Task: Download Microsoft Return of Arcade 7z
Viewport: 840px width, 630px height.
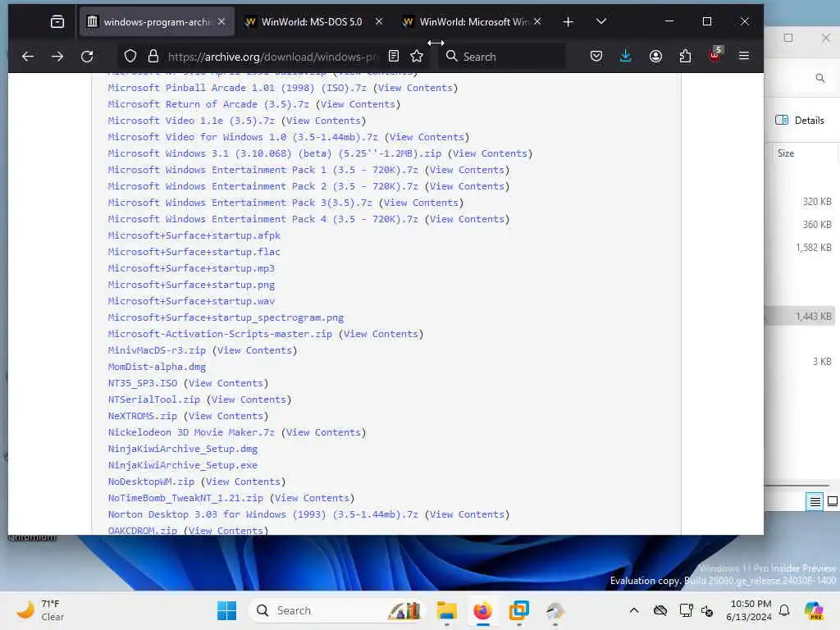Action: tap(208, 104)
